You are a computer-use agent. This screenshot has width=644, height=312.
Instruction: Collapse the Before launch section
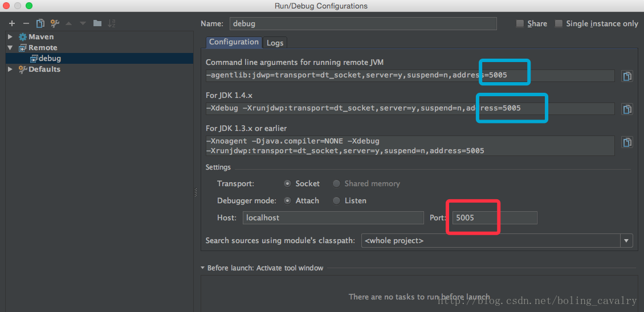[x=203, y=268]
